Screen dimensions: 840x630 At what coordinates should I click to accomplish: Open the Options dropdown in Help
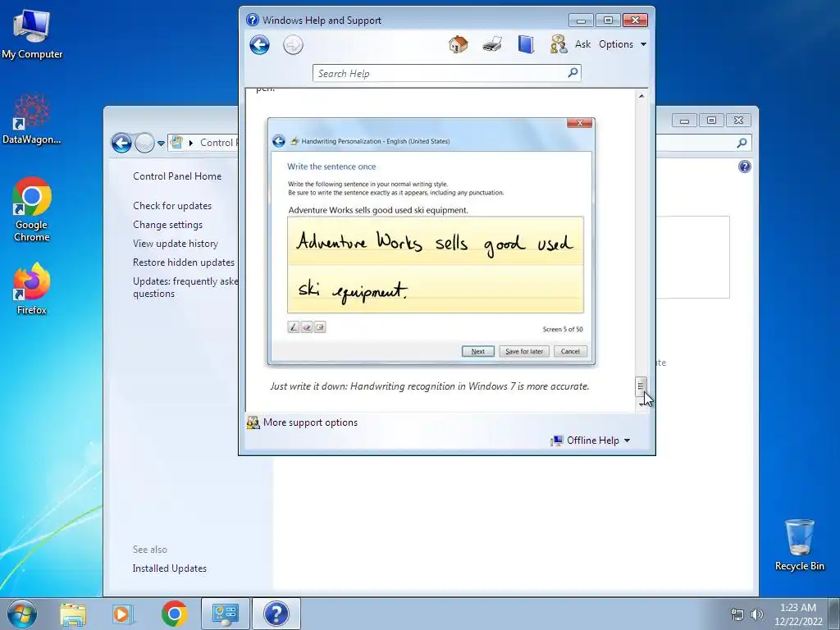tap(623, 44)
